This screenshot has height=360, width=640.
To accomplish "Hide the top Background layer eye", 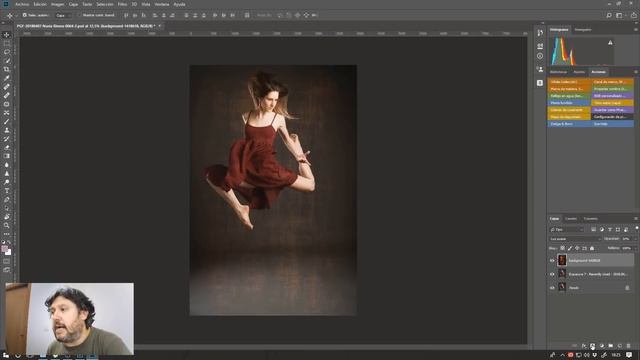I will click(x=552, y=260).
